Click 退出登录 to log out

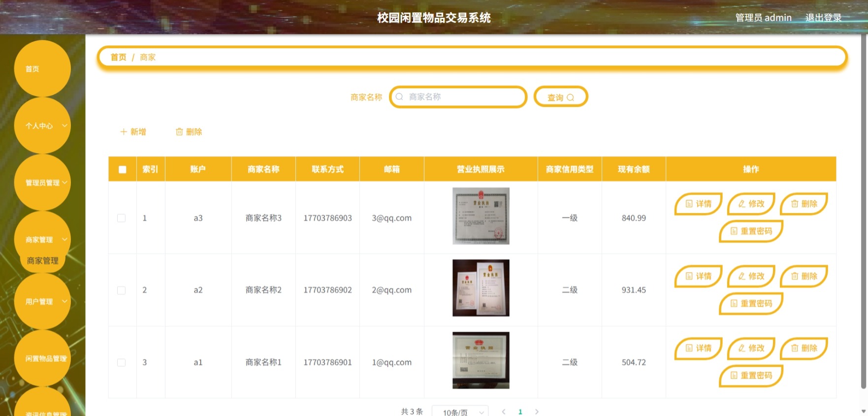coord(823,18)
